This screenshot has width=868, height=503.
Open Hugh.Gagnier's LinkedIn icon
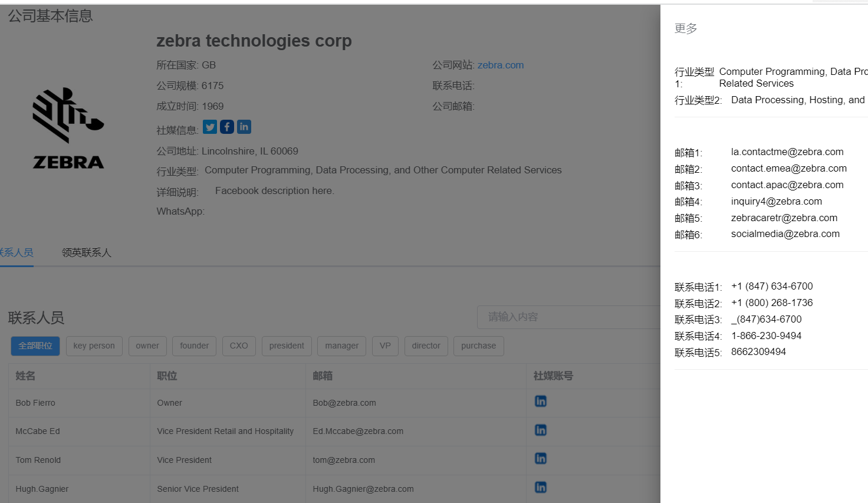(x=541, y=487)
